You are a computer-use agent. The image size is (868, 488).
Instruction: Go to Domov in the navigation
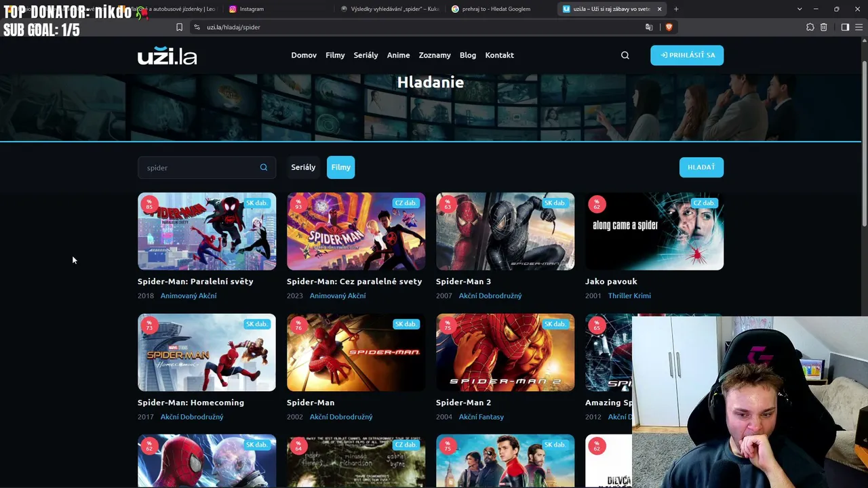coord(304,56)
